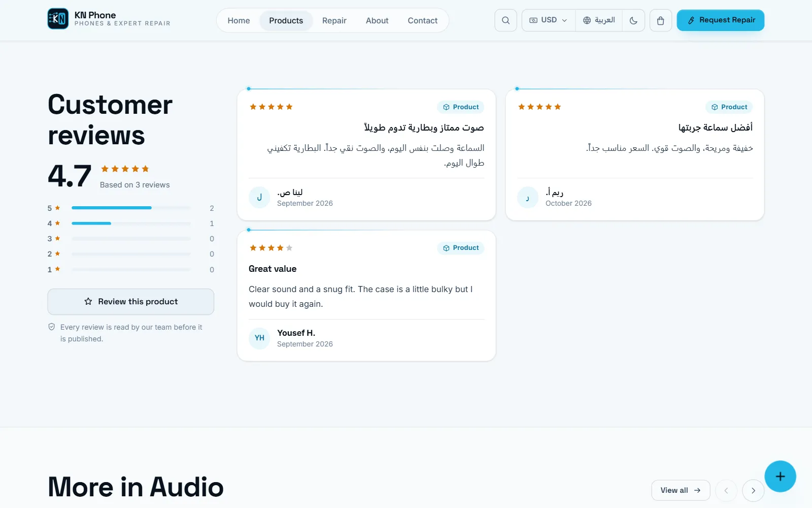Switch language to العربية

click(x=599, y=20)
